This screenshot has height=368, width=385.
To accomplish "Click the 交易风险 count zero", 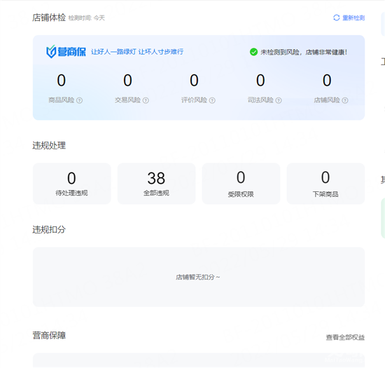I will click(128, 80).
